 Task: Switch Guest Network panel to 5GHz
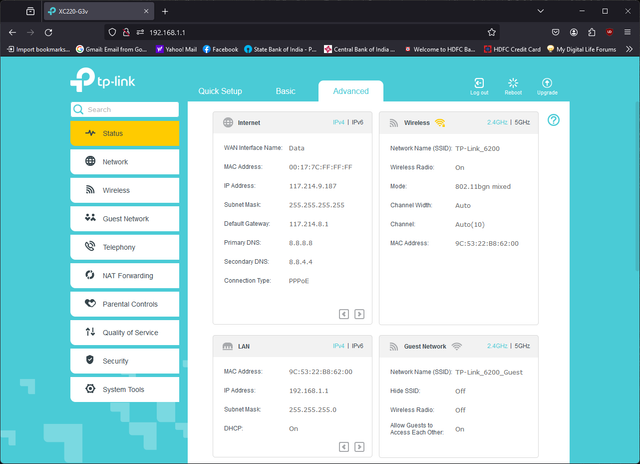[522, 346]
